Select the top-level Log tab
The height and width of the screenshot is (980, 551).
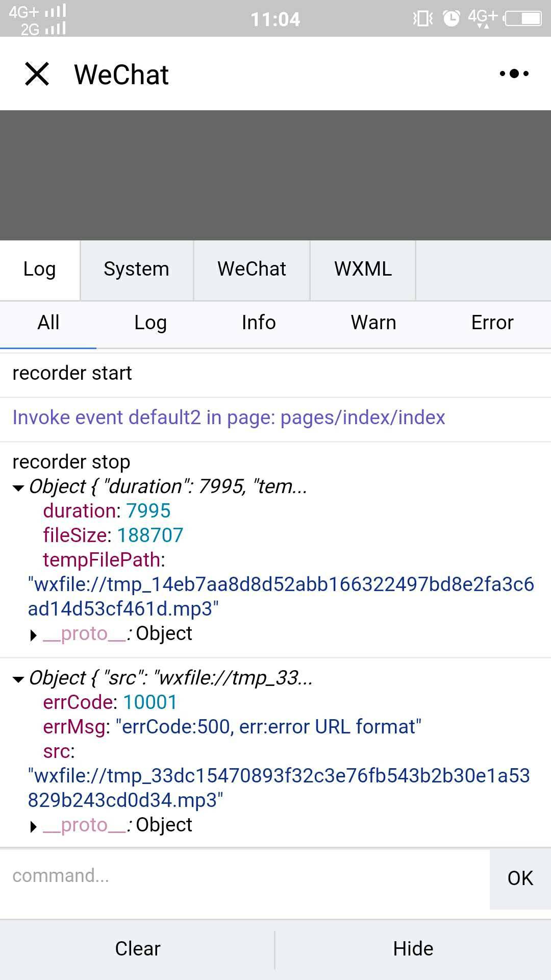point(39,269)
